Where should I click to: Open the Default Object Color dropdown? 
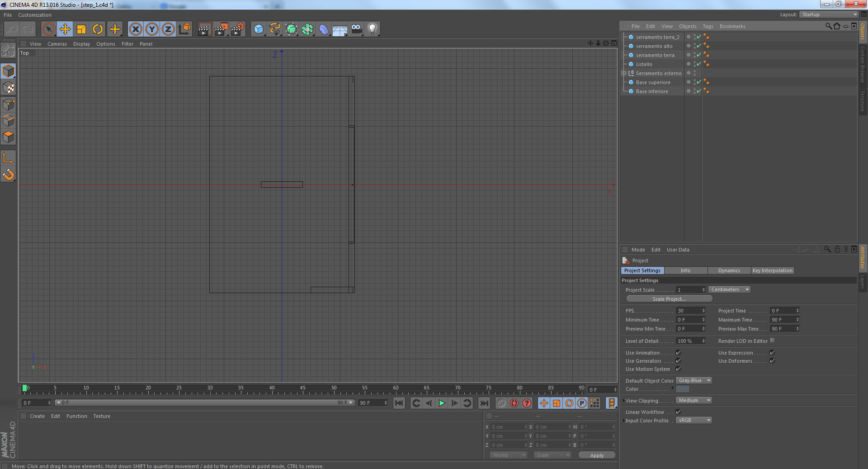pyautogui.click(x=694, y=381)
